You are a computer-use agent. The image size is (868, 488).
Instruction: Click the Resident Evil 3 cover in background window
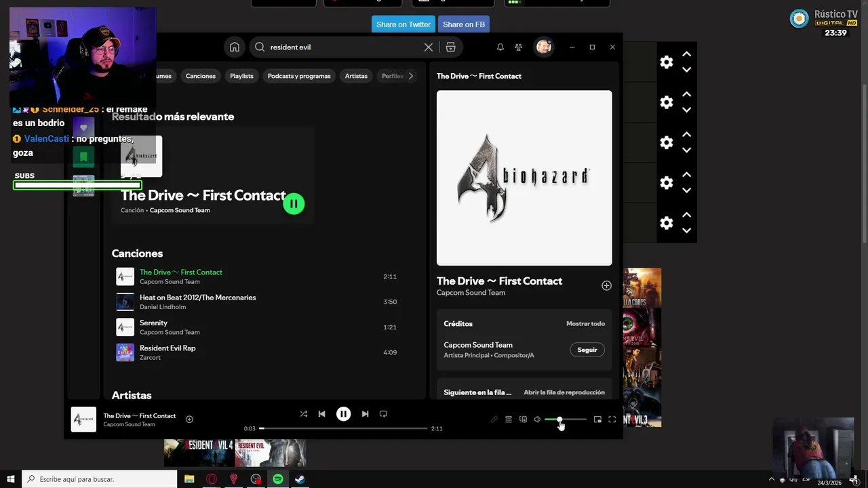(642, 407)
